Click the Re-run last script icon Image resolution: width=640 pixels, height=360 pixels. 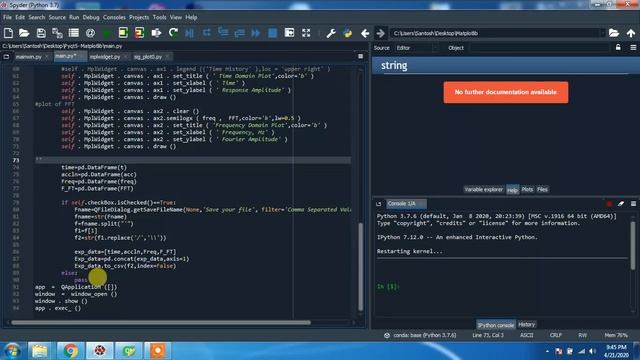173,33
